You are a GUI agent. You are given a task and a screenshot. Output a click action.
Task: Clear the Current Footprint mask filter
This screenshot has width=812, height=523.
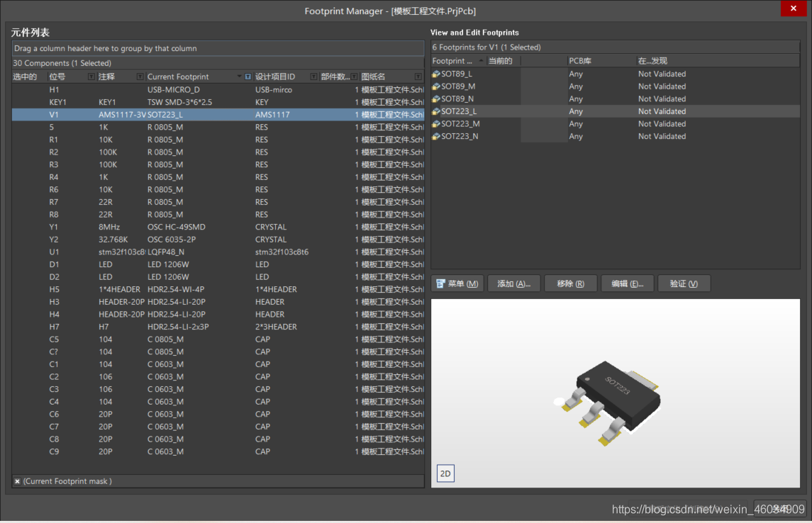[x=18, y=482]
